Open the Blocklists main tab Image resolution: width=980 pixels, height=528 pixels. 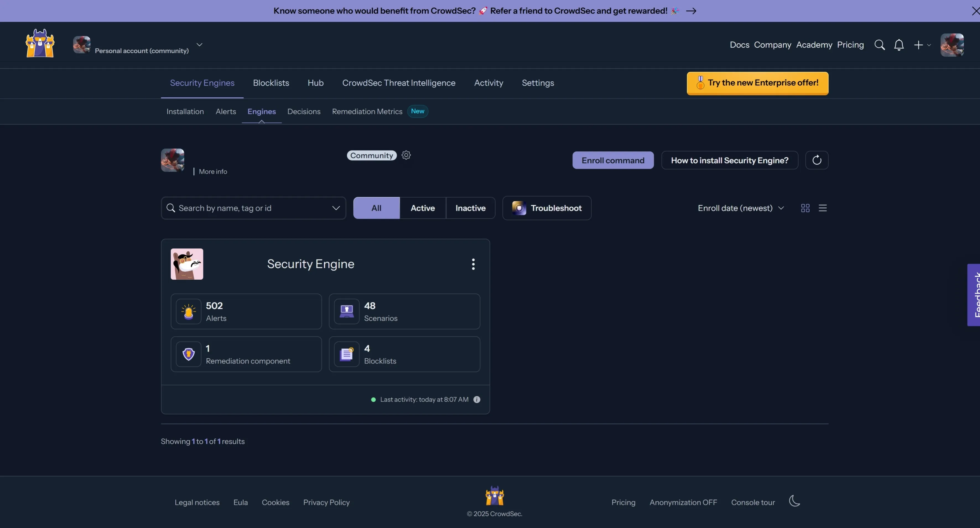[x=271, y=83]
